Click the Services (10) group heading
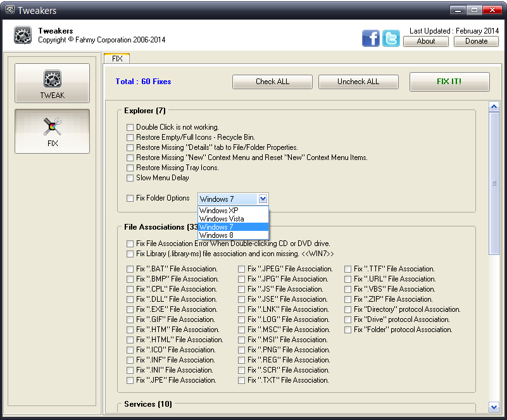The image size is (507, 420). point(148,404)
